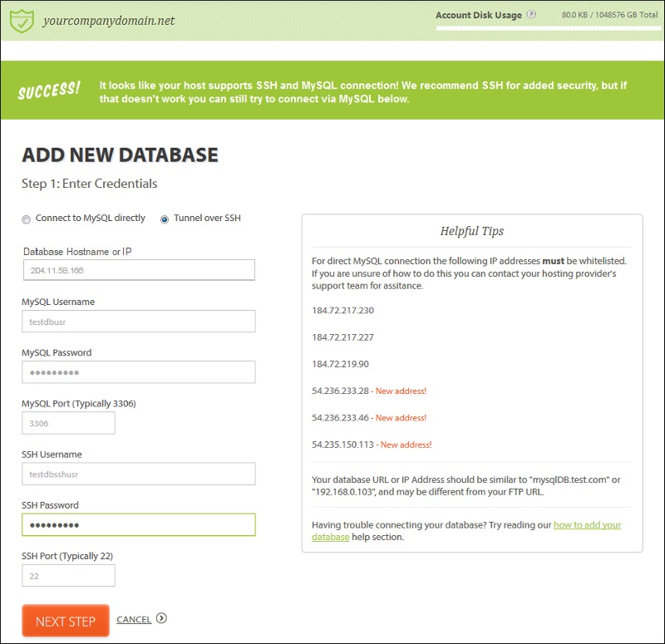This screenshot has height=644, width=665.
Task: Click the 54.236.233.28 new IP address
Action: click(x=340, y=391)
